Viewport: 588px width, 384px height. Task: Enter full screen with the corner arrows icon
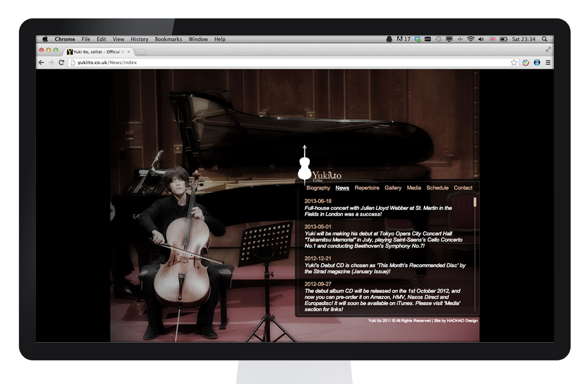(x=548, y=49)
